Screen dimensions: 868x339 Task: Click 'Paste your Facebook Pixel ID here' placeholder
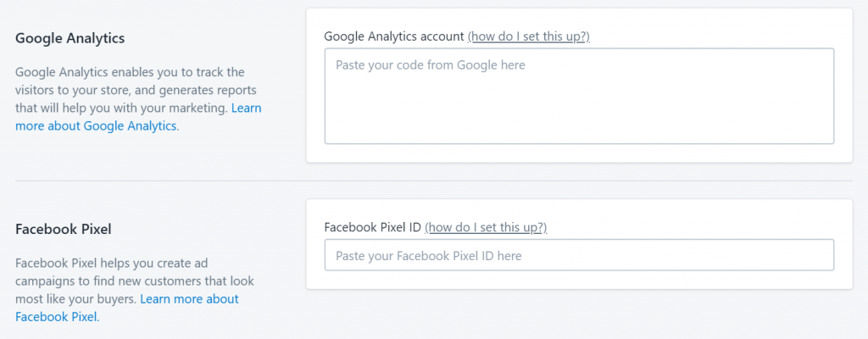tap(428, 256)
